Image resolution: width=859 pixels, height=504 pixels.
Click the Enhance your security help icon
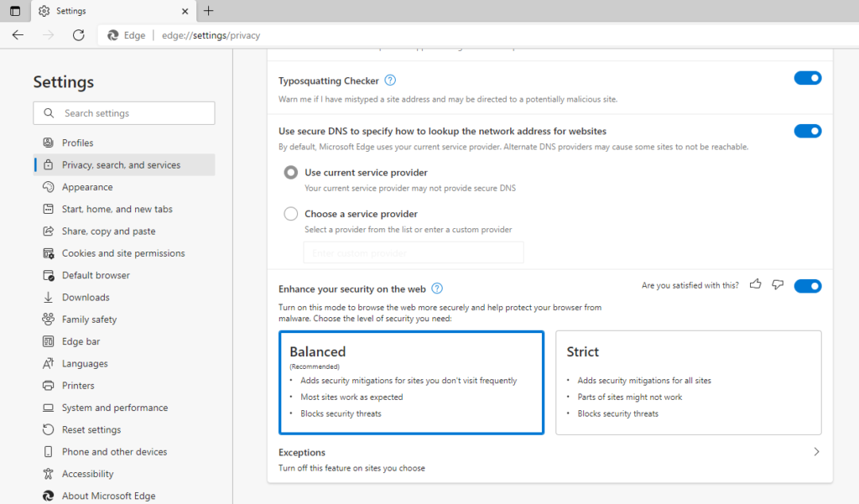[436, 288]
